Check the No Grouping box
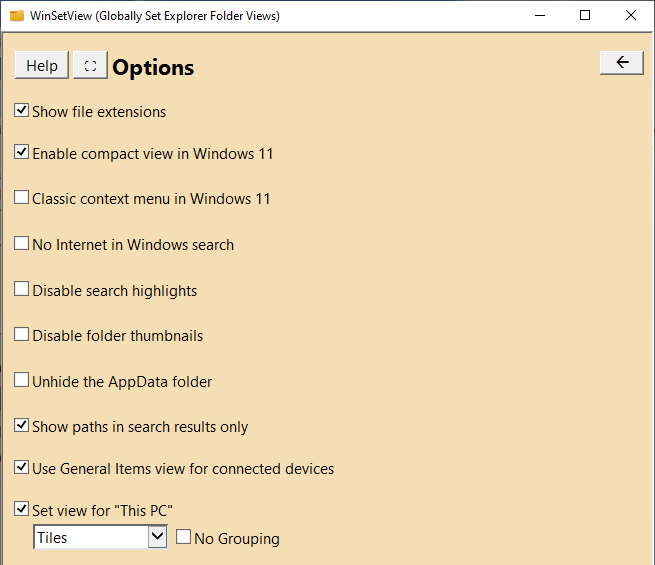 coord(183,537)
